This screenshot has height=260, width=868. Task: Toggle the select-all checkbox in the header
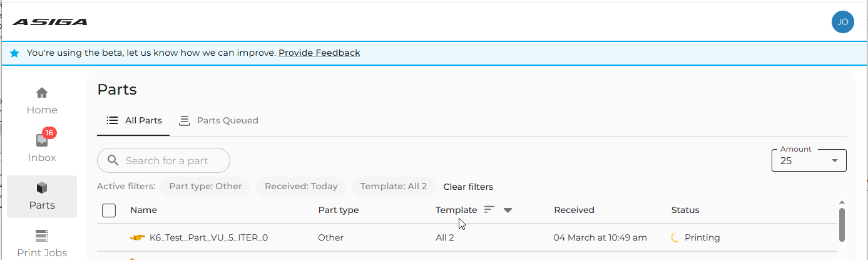[x=109, y=210]
